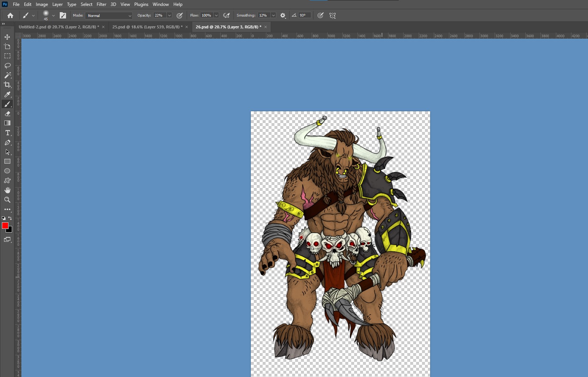
Task: Open the Plugins menu
Action: (141, 4)
